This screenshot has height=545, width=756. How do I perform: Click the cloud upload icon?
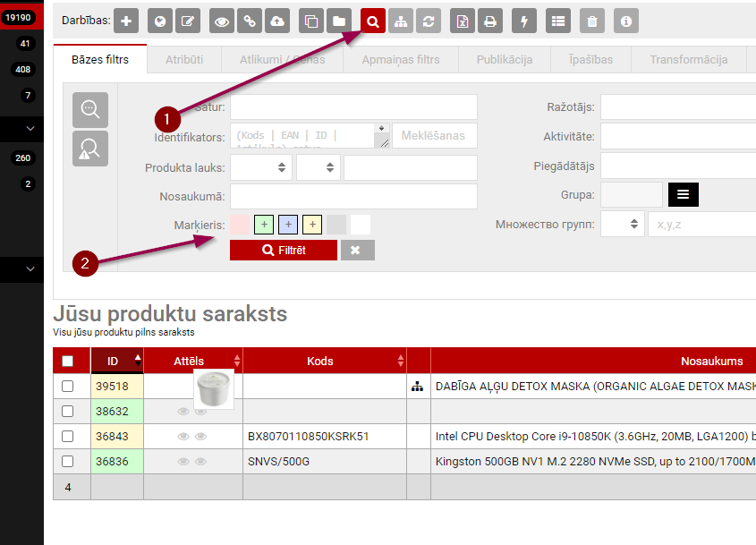(x=278, y=21)
